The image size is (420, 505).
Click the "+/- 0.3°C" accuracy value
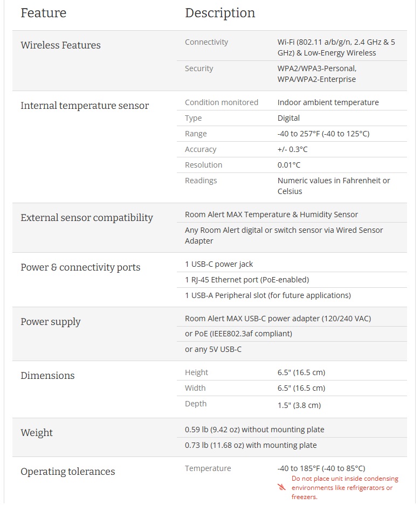point(292,149)
